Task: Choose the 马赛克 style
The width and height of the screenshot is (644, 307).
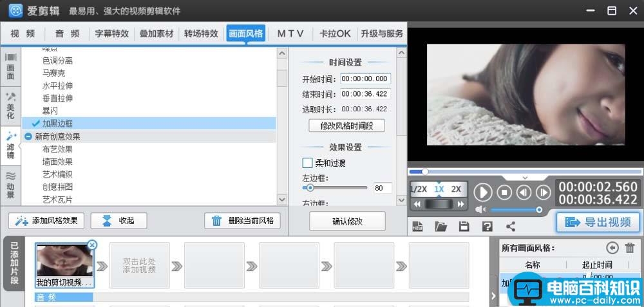Action: (53, 73)
